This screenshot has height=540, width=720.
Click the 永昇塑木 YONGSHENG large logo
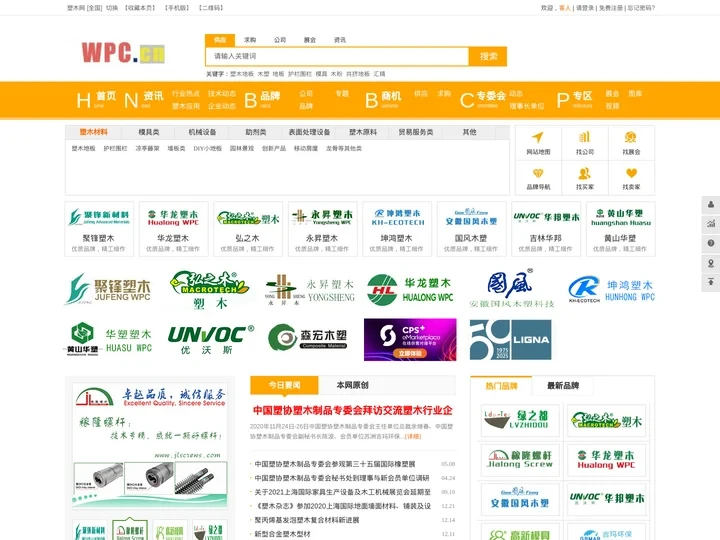(310, 290)
